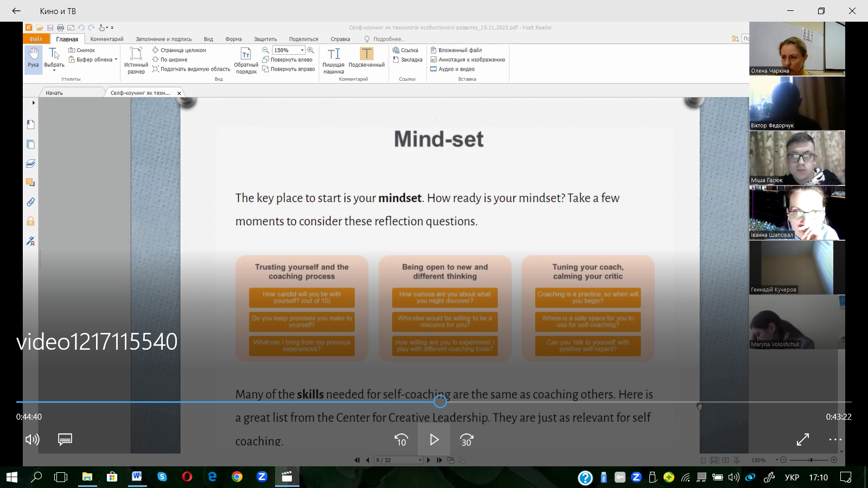Open the Справка tab
This screenshot has height=488, width=868.
(340, 39)
